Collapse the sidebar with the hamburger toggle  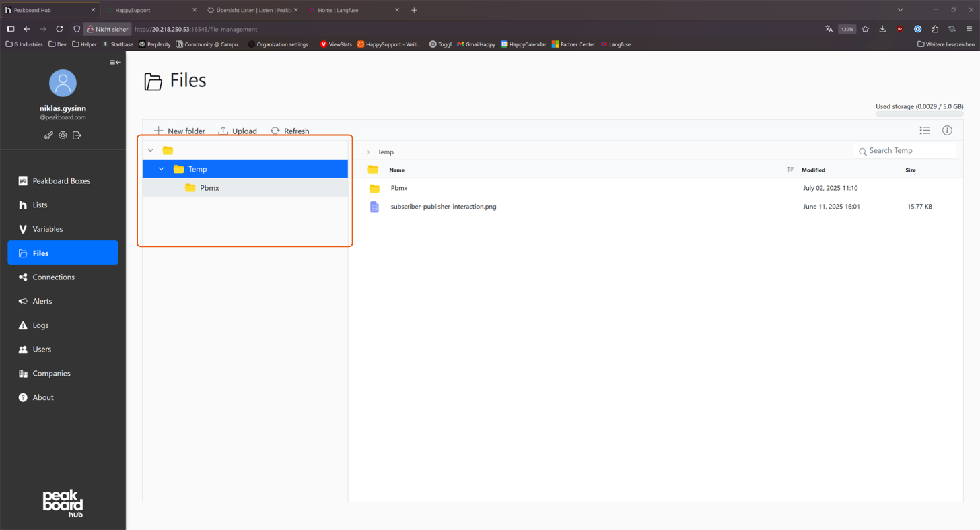tap(114, 62)
